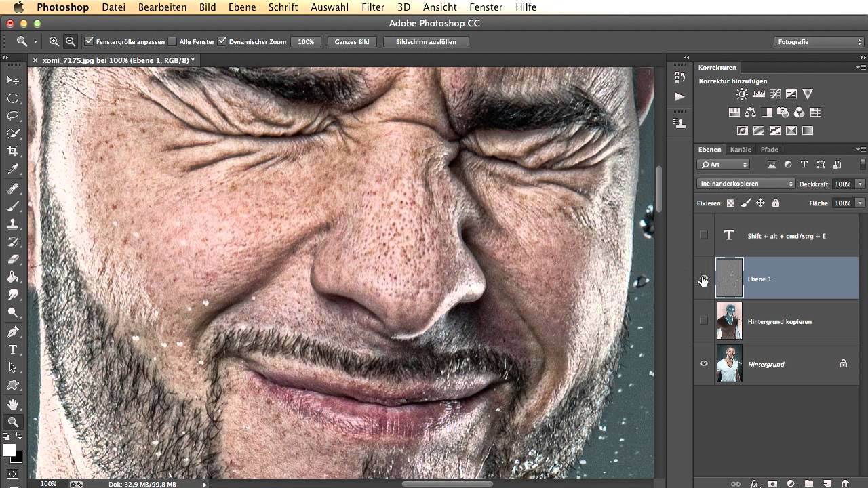Open the Art layer filter dropdown
Screen dimensions: 868x488
point(723,165)
